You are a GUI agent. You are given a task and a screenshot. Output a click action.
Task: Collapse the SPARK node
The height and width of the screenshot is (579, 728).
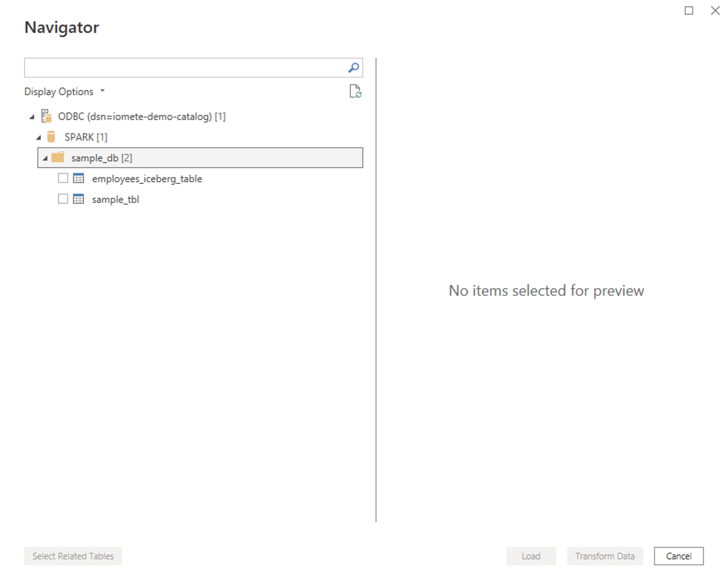[39, 137]
